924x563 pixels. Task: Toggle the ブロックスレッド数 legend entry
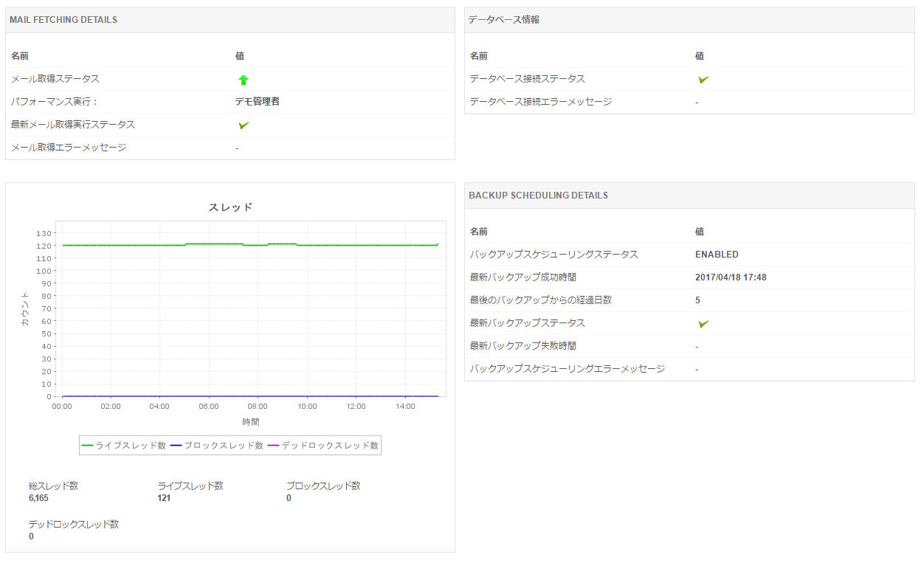217,446
